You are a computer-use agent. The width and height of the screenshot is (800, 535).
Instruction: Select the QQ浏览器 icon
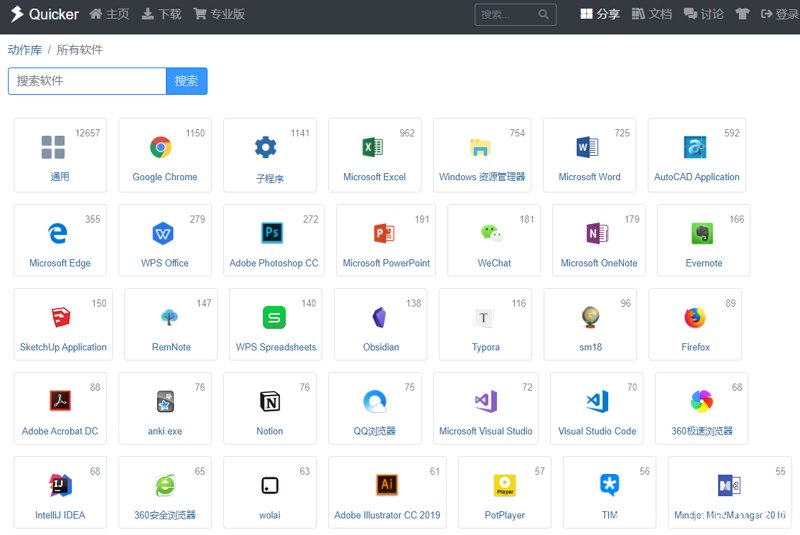[x=375, y=401]
